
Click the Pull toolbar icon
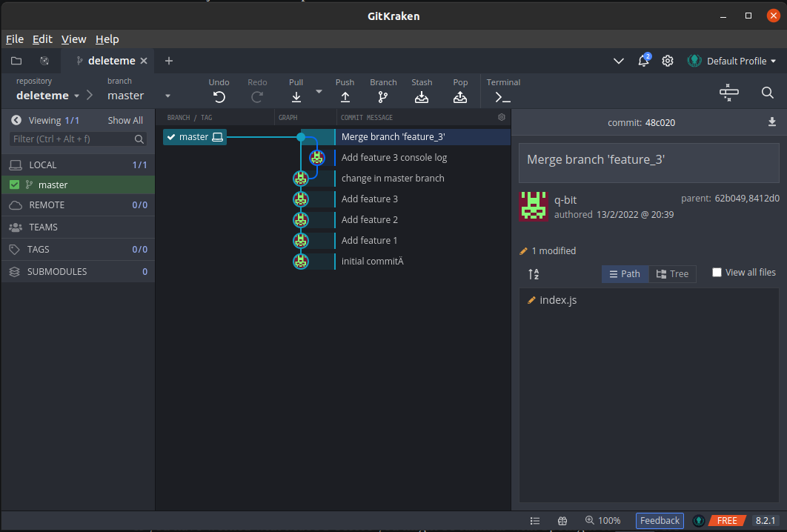pyautogui.click(x=296, y=97)
